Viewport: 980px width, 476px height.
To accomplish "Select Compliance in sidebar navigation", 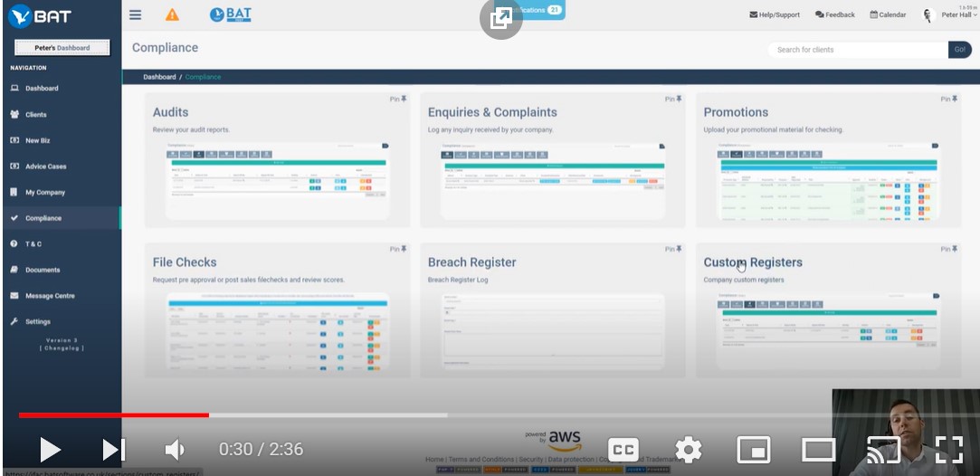I will [61, 218].
